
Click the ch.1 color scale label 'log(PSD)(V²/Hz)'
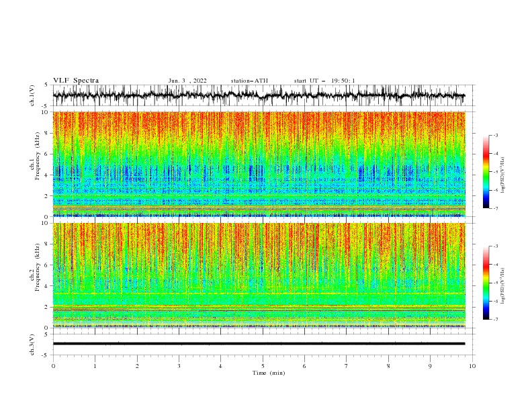502,175
